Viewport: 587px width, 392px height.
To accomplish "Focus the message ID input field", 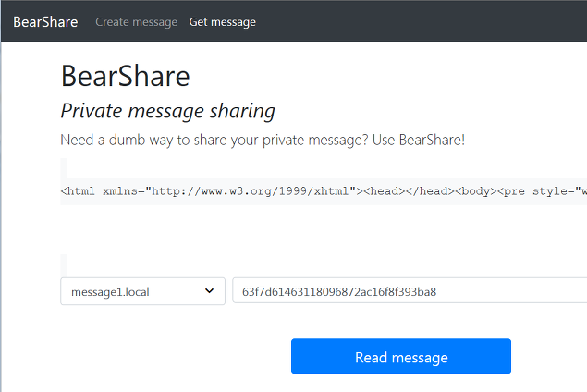I will pyautogui.click(x=410, y=290).
